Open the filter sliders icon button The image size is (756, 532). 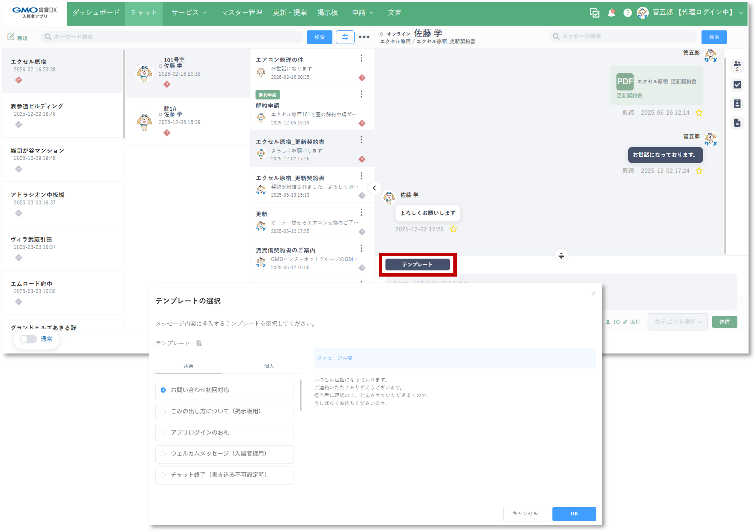[345, 37]
